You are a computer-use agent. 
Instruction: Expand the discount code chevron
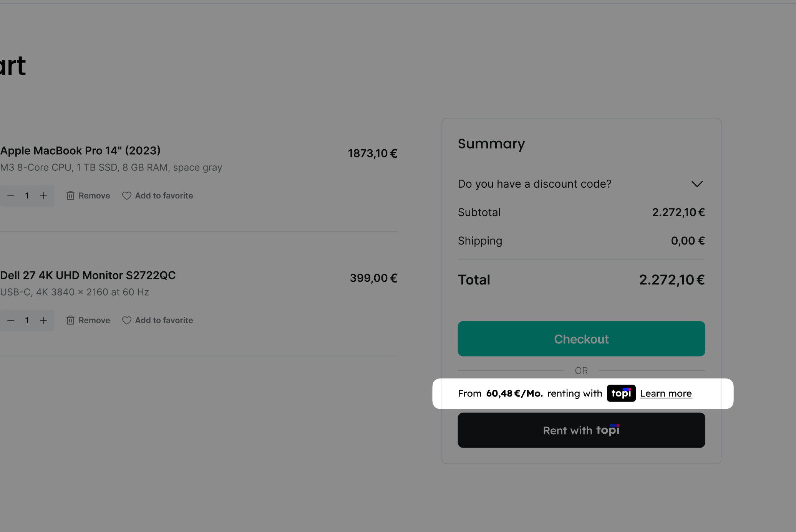pos(697,184)
